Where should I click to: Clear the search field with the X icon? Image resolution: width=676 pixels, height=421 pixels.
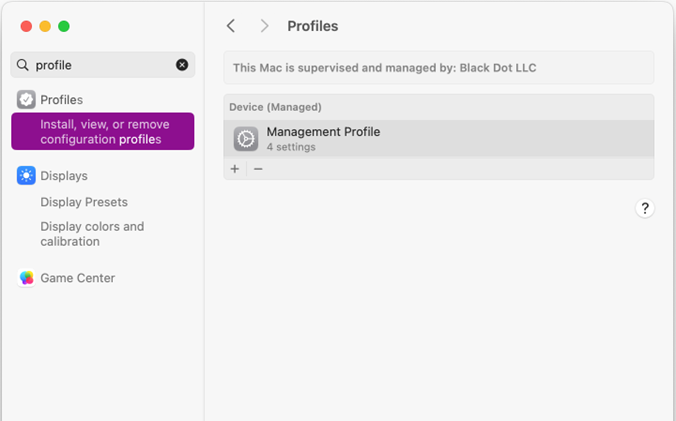tap(182, 65)
